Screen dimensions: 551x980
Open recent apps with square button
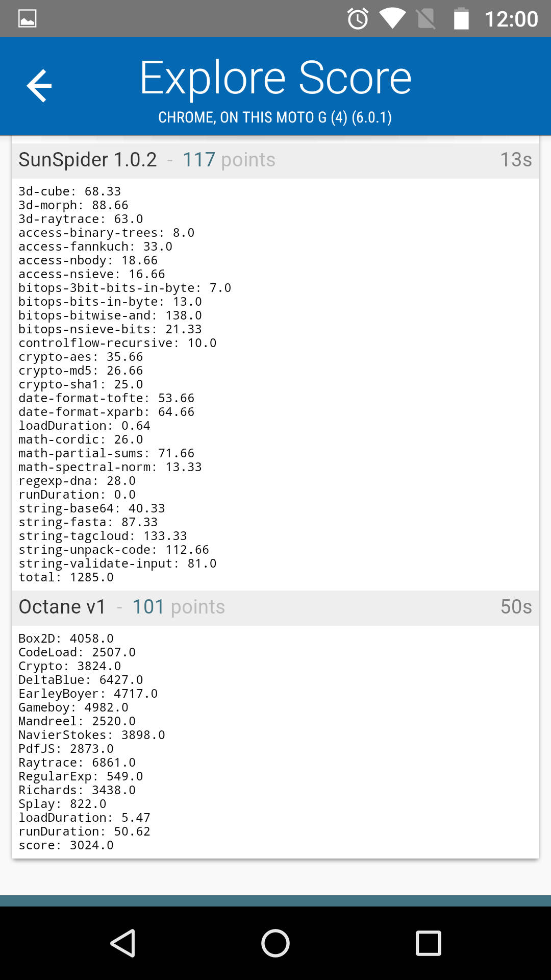click(x=428, y=943)
